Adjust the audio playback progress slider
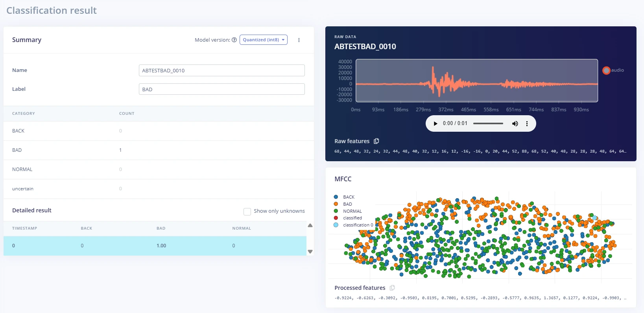This screenshot has width=644, height=313. point(488,123)
